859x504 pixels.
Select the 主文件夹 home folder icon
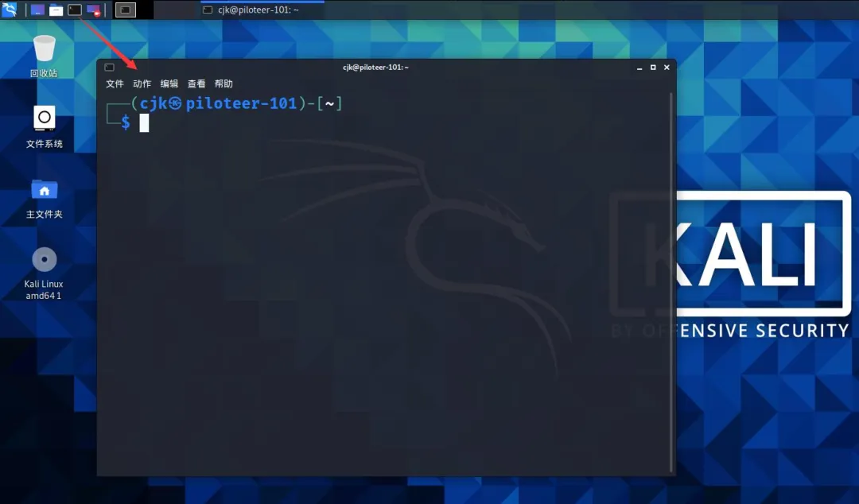pos(45,198)
